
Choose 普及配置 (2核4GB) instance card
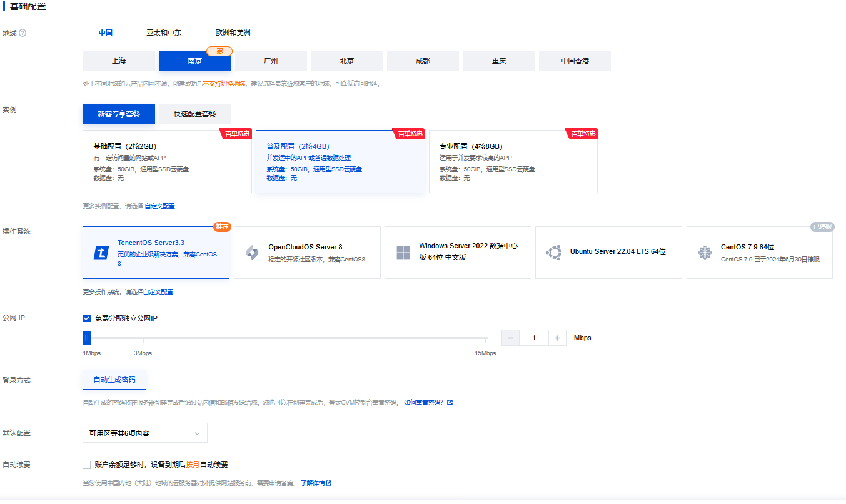[x=340, y=161]
